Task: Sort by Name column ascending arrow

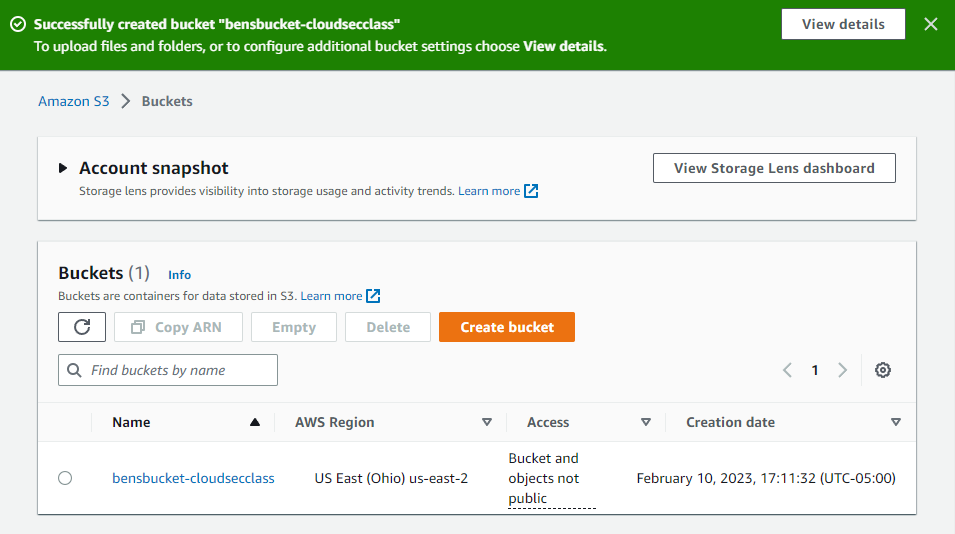Action: click(255, 422)
